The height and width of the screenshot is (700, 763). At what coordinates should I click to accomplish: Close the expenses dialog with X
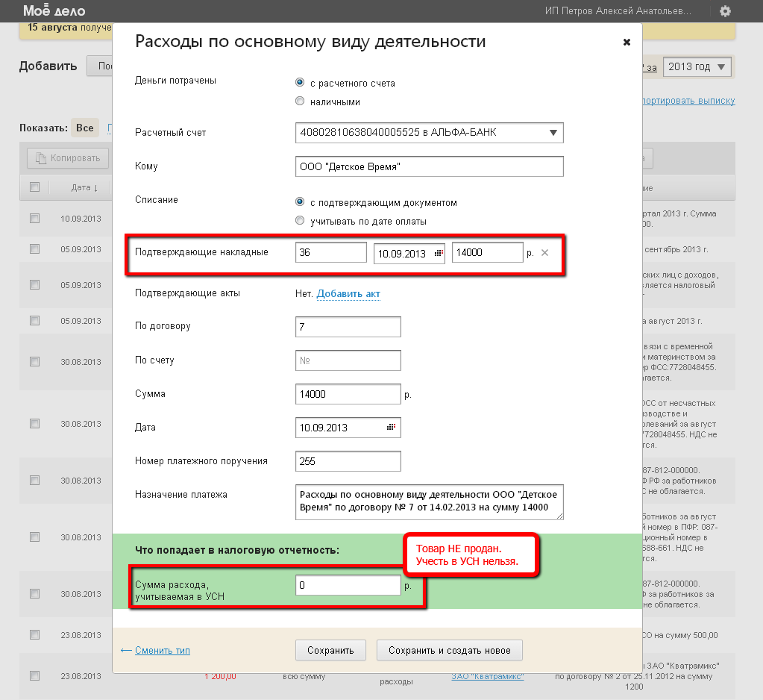(x=627, y=43)
